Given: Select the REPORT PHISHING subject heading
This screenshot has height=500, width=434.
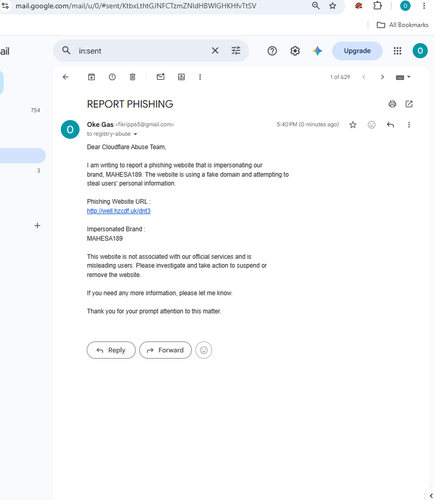Looking at the screenshot, I should pos(130,104).
